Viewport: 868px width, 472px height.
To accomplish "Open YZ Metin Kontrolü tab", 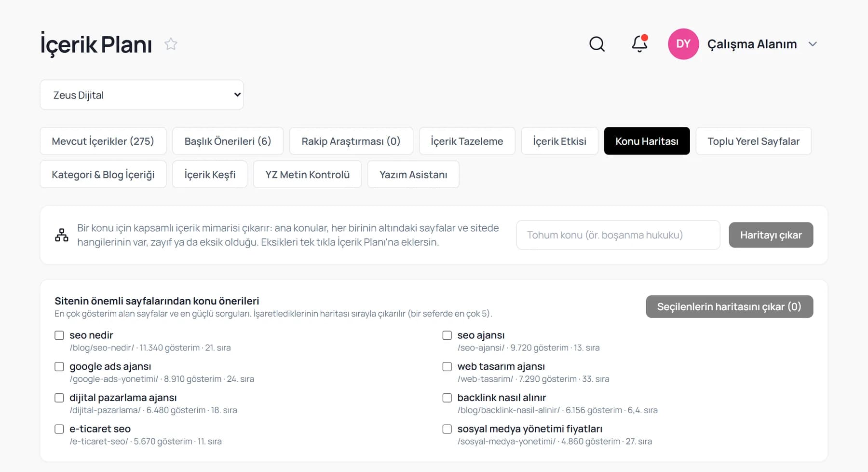I will [x=307, y=174].
